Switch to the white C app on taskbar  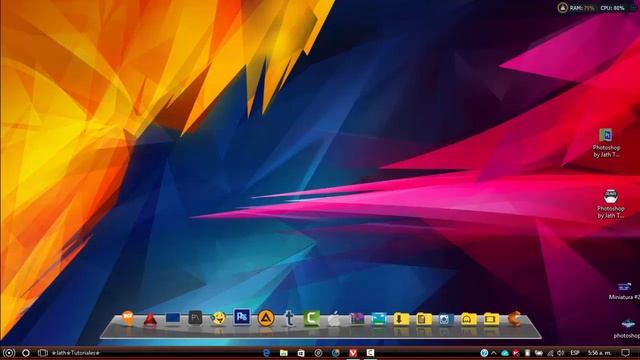pyautogui.click(x=370, y=353)
